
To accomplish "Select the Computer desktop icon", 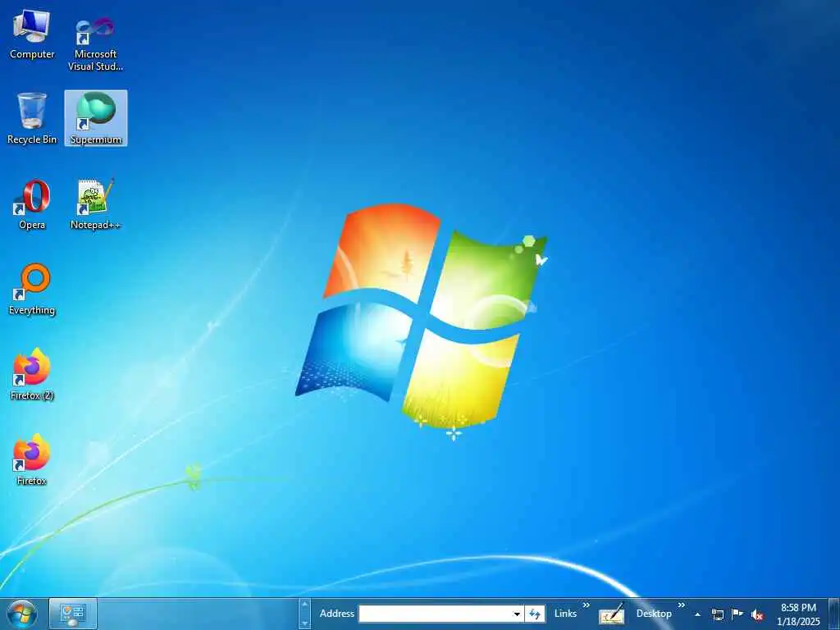I will [32, 35].
